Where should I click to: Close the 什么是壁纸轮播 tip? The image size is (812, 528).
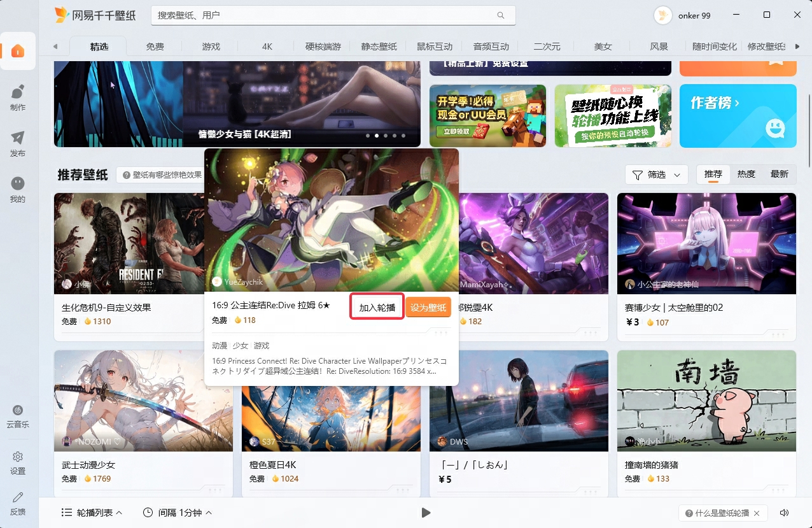757,513
